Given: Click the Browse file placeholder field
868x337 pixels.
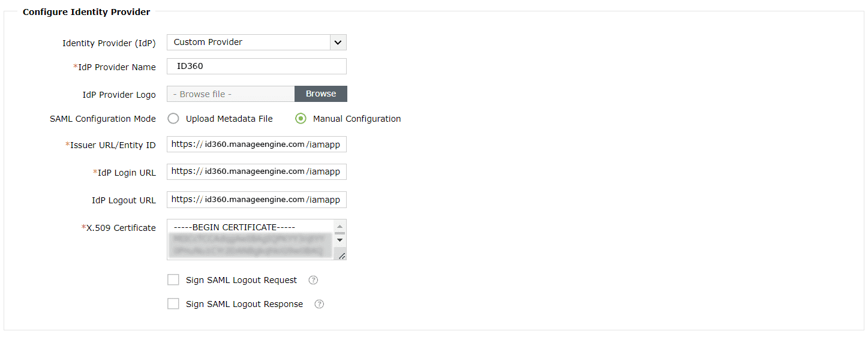Looking at the screenshot, I should click(230, 94).
